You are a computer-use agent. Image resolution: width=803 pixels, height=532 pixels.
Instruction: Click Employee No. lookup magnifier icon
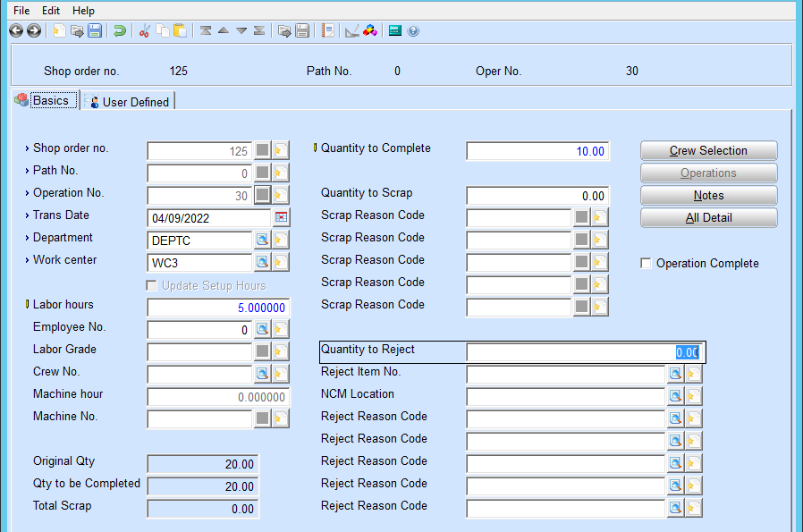point(262,329)
